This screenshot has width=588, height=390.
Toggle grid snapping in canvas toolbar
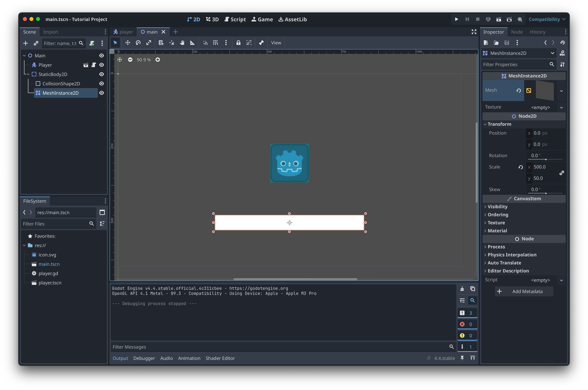click(x=216, y=43)
